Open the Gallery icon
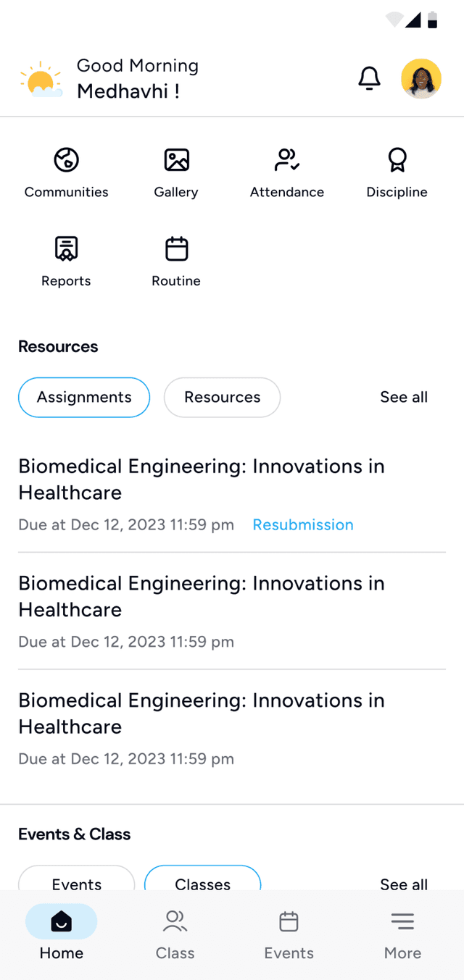Image resolution: width=464 pixels, height=980 pixels. pyautogui.click(x=176, y=160)
